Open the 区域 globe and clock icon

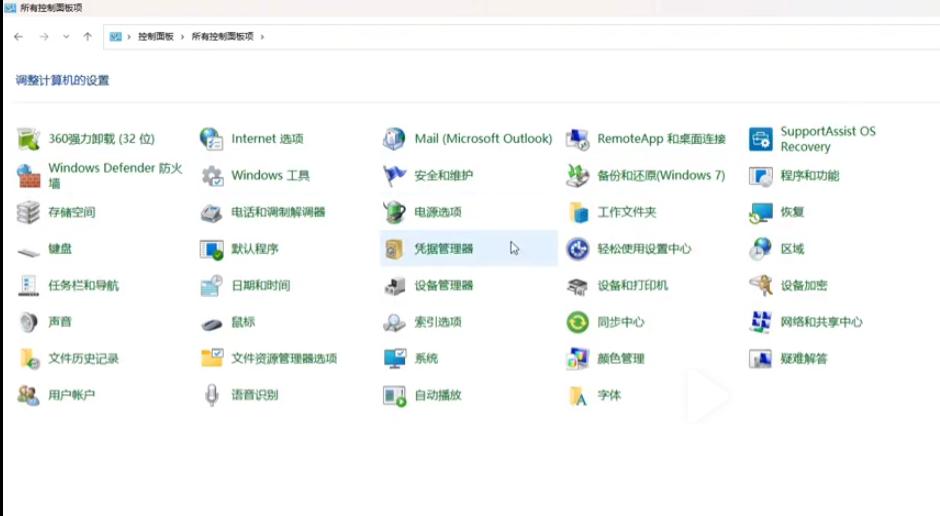[x=761, y=249]
